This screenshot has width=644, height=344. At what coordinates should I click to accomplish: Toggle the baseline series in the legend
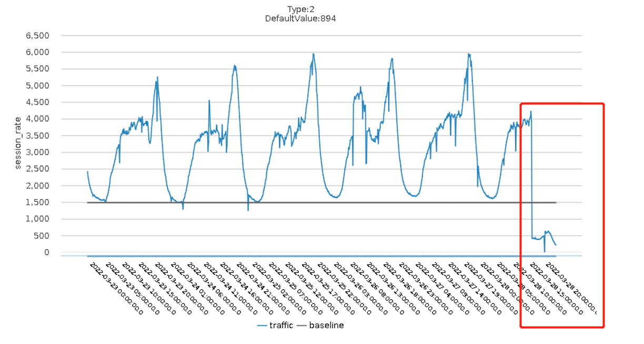[326, 326]
